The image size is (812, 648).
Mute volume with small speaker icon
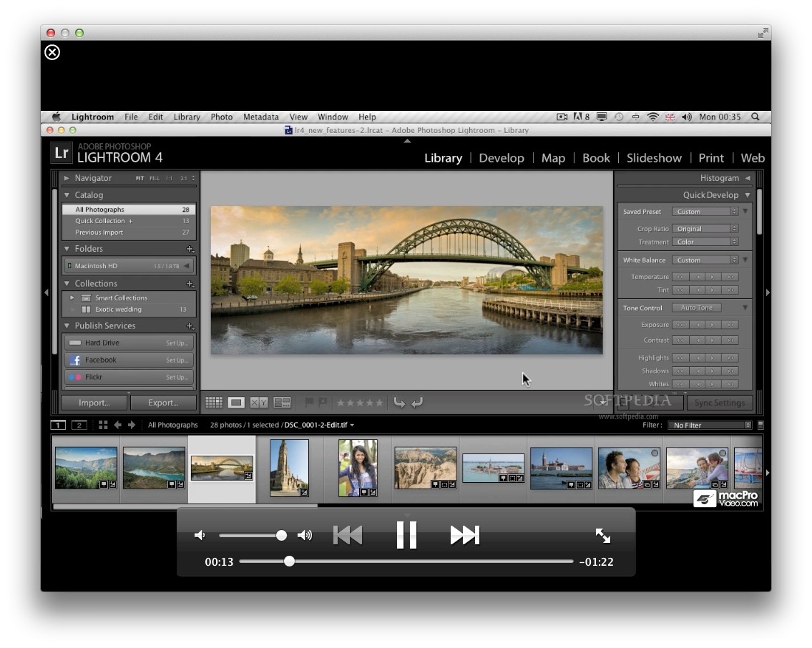[200, 535]
